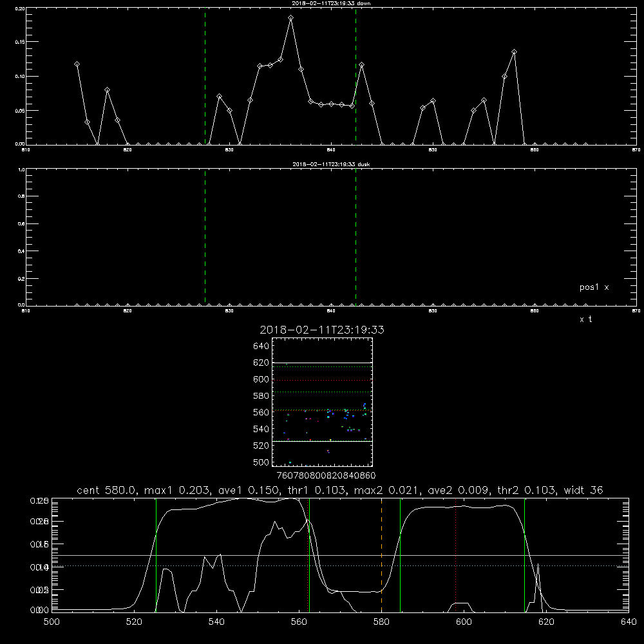Click the 0.05 y-axis label of dawn plot

pyautogui.click(x=20, y=111)
